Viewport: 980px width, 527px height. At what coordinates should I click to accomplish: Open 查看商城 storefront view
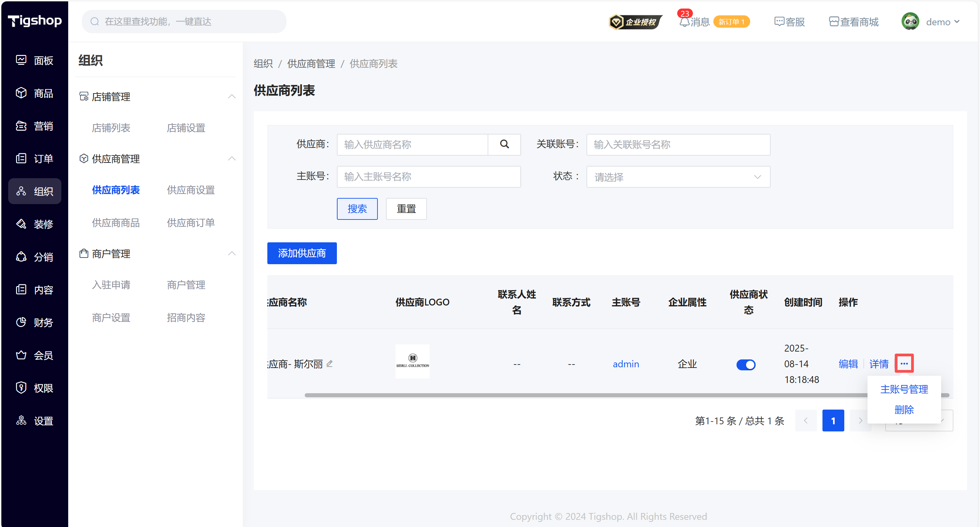[854, 22]
